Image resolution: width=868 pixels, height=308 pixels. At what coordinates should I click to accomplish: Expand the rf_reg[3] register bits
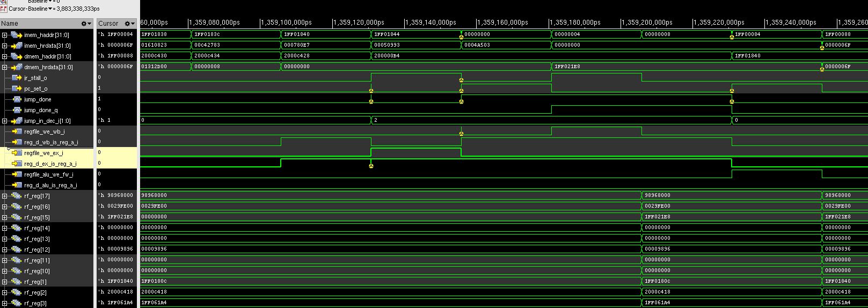pyautogui.click(x=5, y=303)
